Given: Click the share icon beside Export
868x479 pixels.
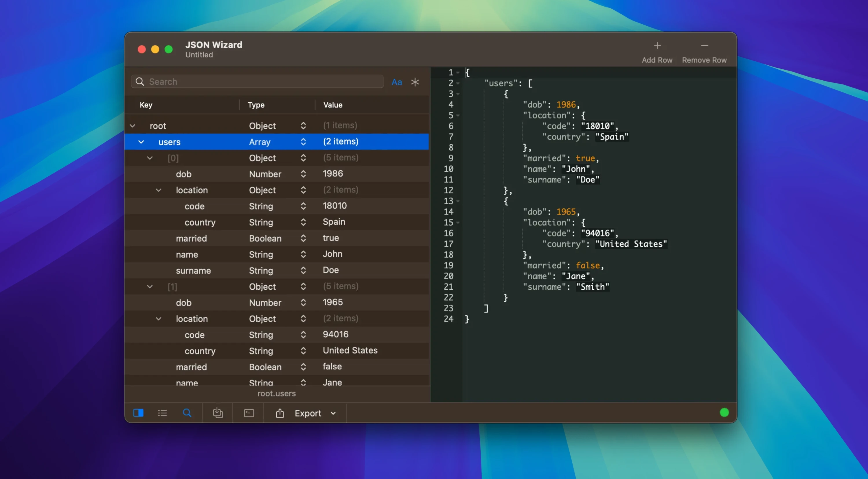Looking at the screenshot, I should point(280,413).
